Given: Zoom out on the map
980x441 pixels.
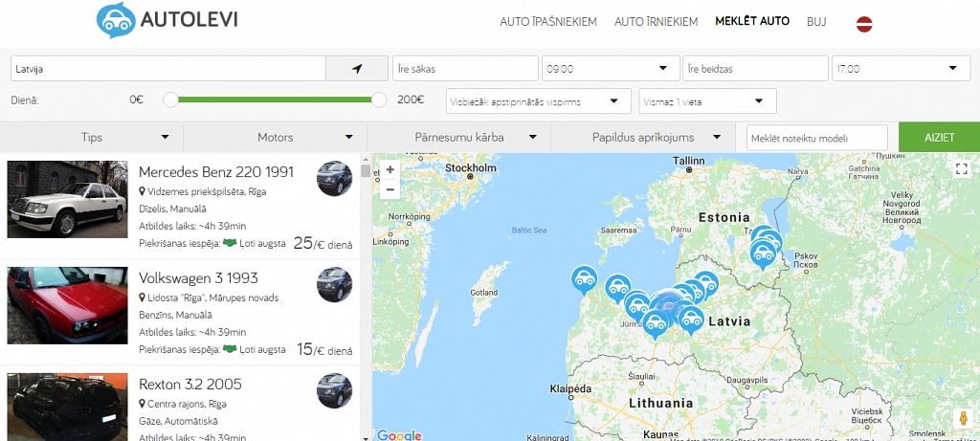Looking at the screenshot, I should (390, 189).
